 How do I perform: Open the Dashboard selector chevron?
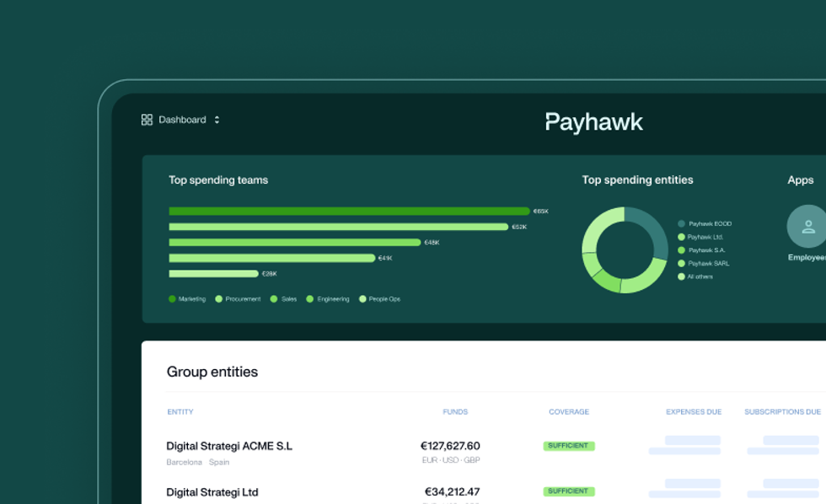click(217, 120)
